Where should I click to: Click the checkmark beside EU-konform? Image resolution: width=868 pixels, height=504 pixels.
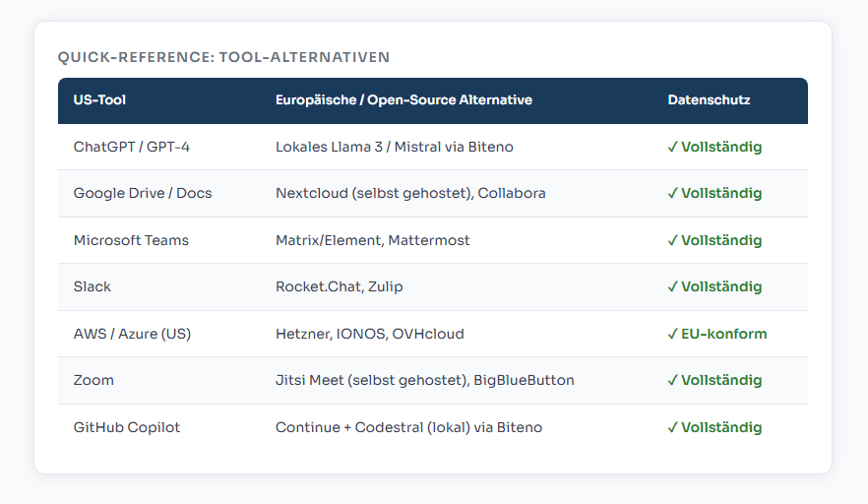[672, 334]
